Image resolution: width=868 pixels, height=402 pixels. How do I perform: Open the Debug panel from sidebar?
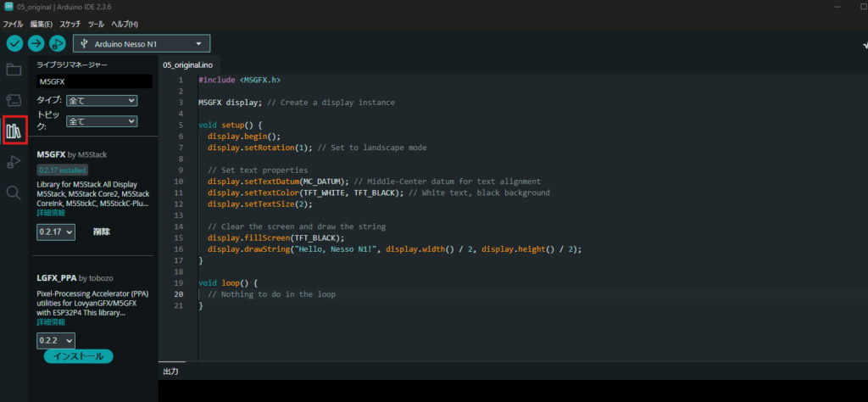tap(14, 161)
